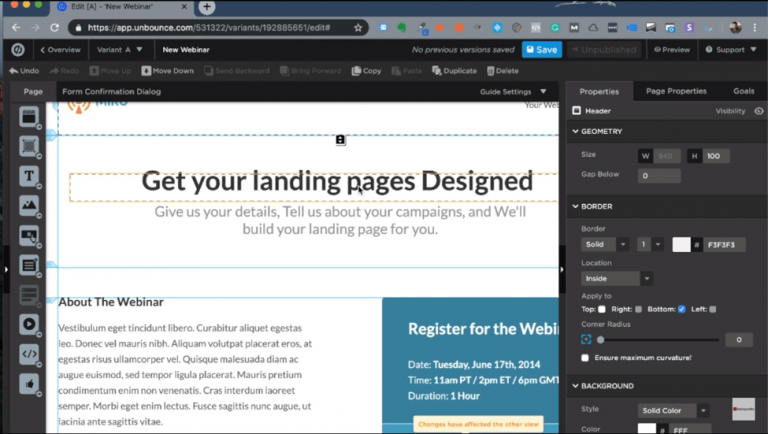Open the border Location Inside dropdown
768x434 pixels.
tap(617, 278)
